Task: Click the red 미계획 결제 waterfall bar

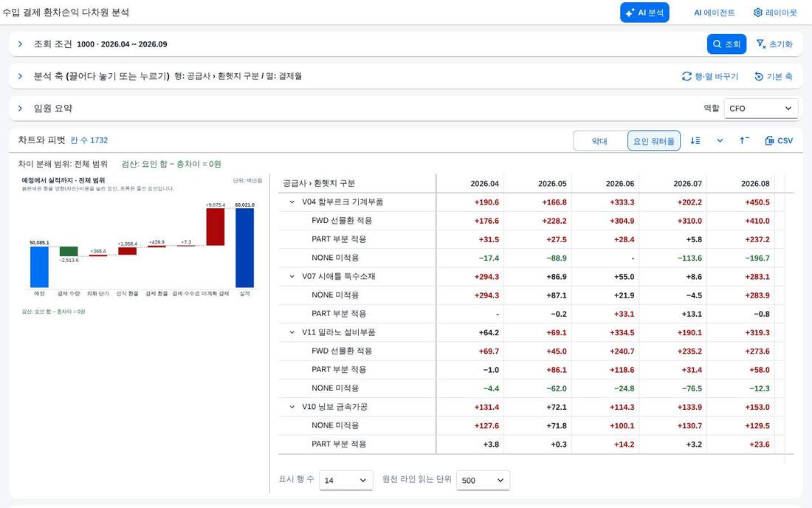Action: click(x=216, y=227)
